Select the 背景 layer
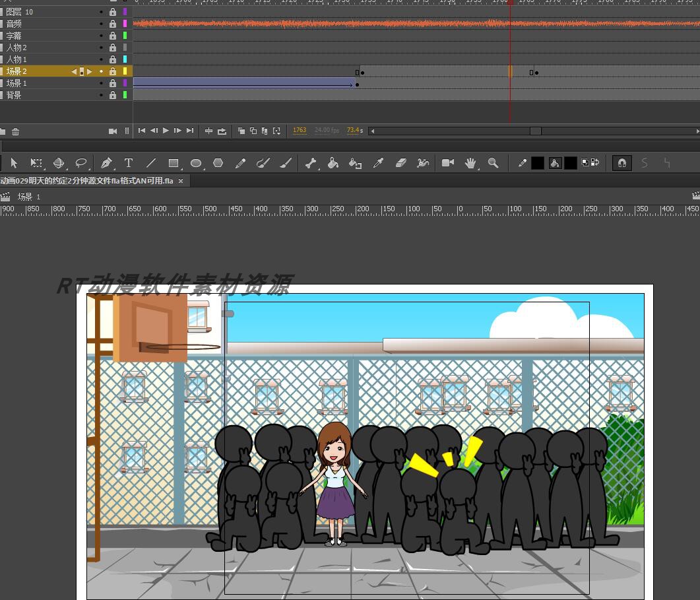The image size is (700, 600). pos(14,95)
